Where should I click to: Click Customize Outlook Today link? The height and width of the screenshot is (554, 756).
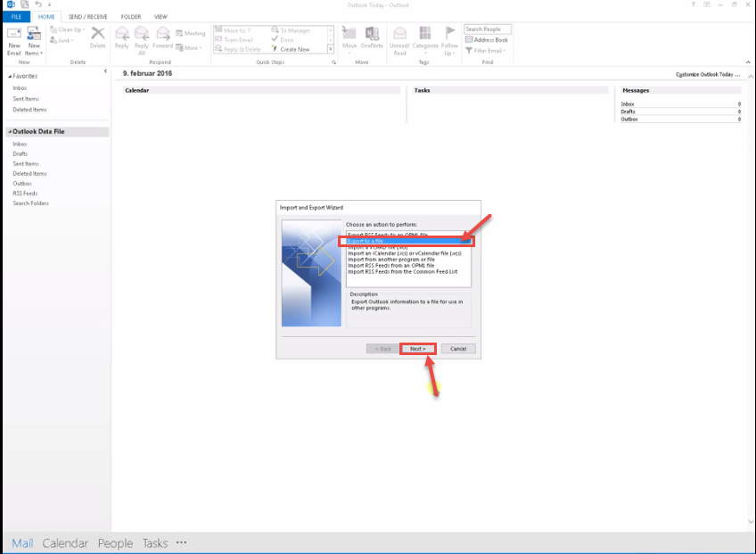coord(707,74)
